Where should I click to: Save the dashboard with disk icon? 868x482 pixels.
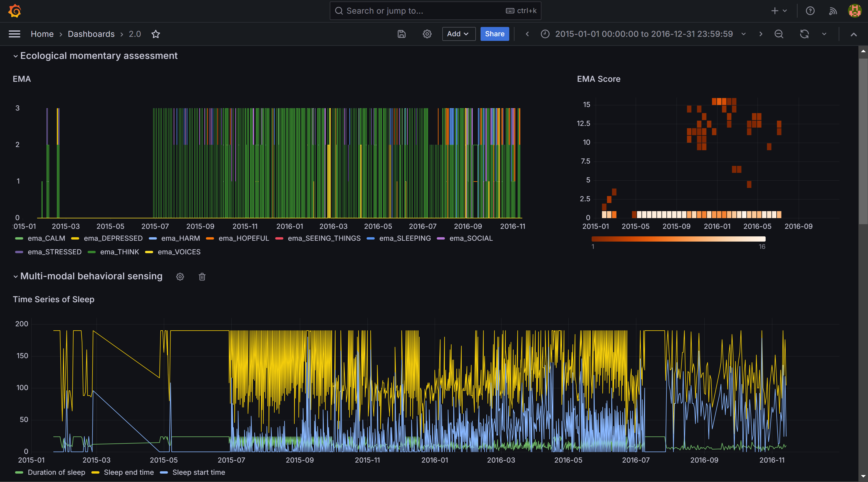[402, 34]
